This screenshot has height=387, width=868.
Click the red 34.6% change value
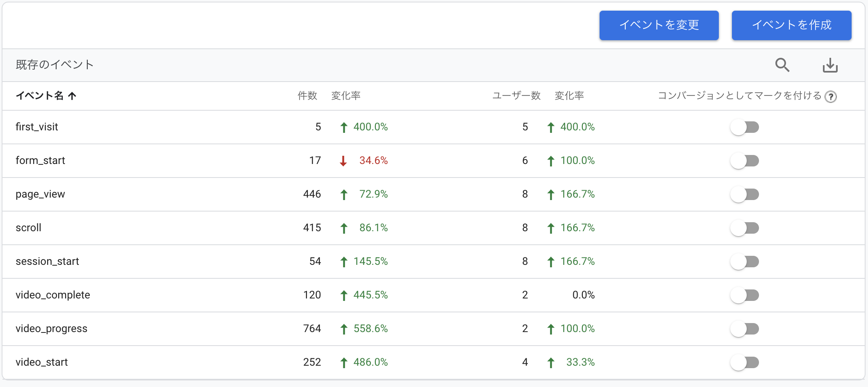[x=373, y=161]
